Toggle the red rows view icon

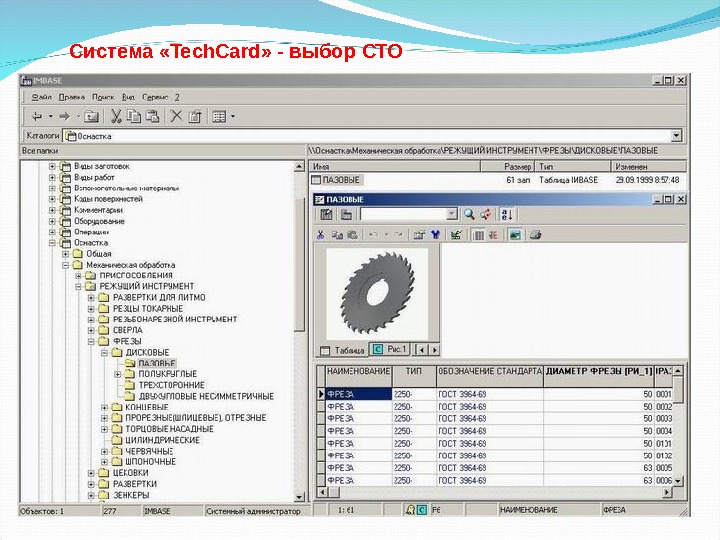(x=494, y=235)
